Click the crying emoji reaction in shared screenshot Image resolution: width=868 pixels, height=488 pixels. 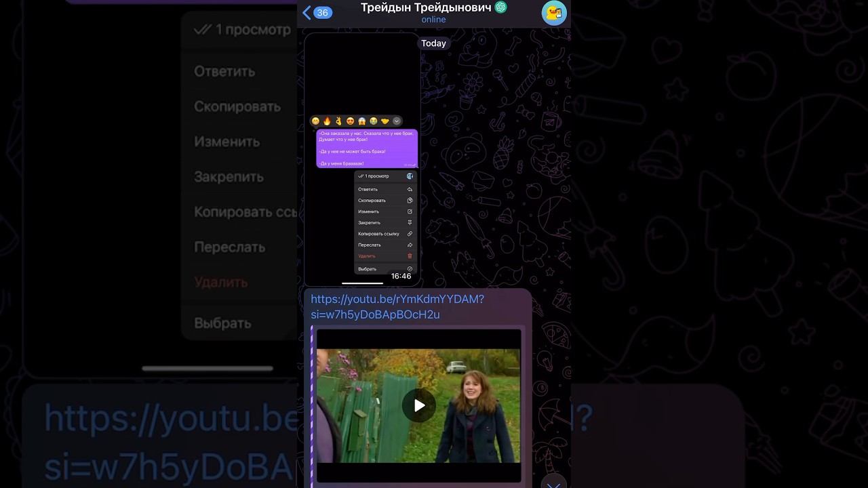click(x=374, y=121)
